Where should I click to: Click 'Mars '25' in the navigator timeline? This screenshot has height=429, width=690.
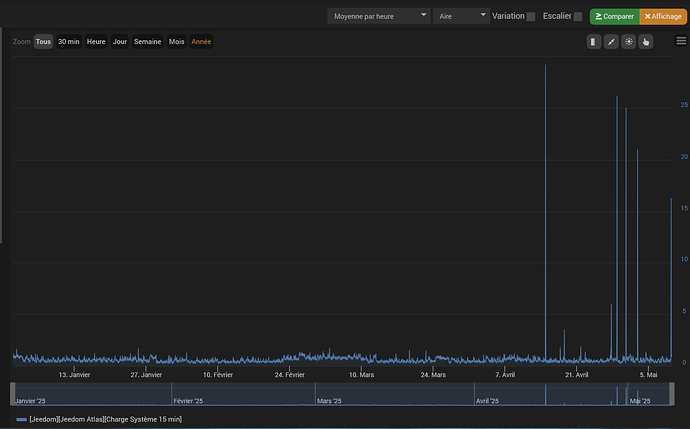pos(329,401)
